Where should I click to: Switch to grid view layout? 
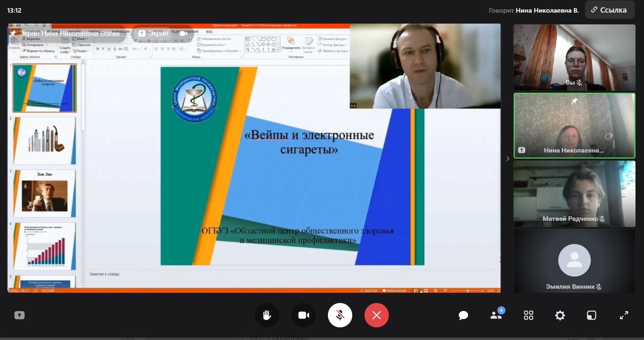click(529, 315)
